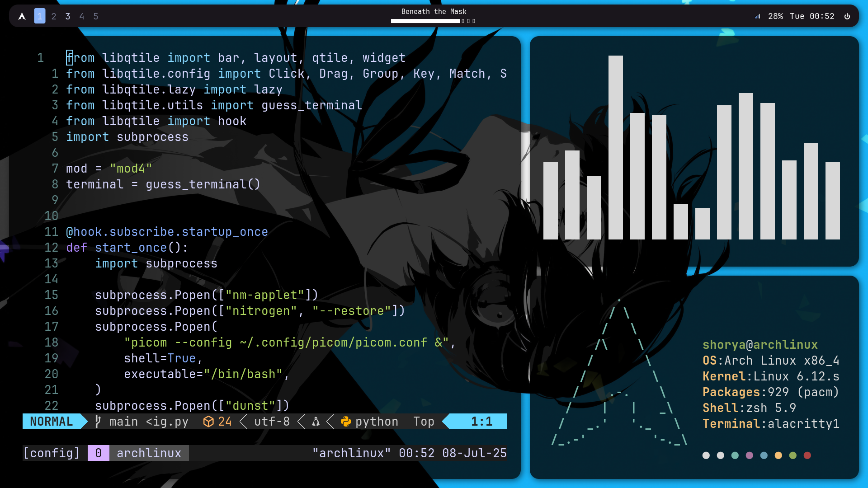
Task: Click the "Kernel:Linux 6.12" line in neofetch
Action: point(771,376)
